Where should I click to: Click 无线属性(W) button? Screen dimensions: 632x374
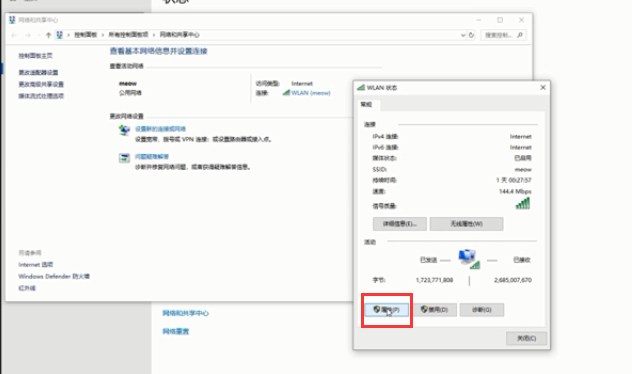point(466,224)
